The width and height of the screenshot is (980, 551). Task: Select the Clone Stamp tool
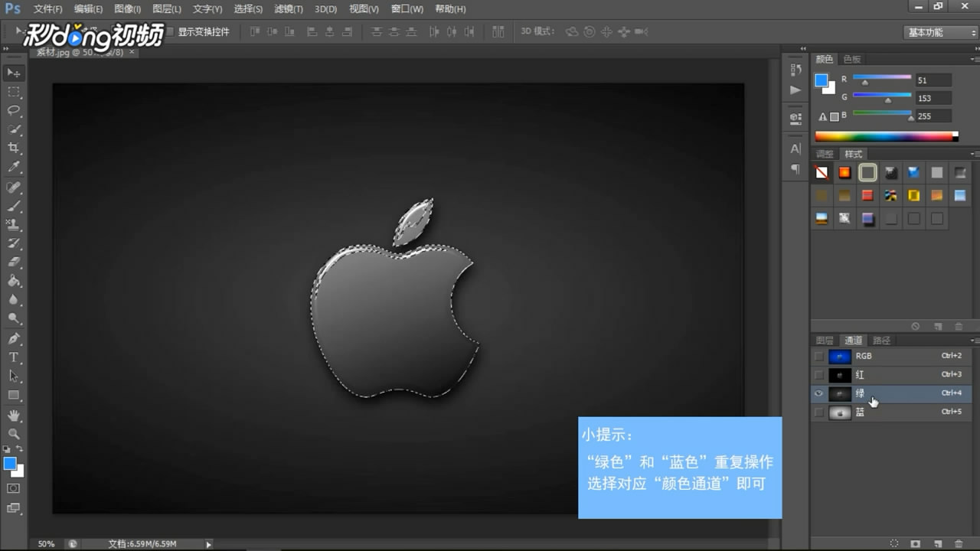(14, 225)
